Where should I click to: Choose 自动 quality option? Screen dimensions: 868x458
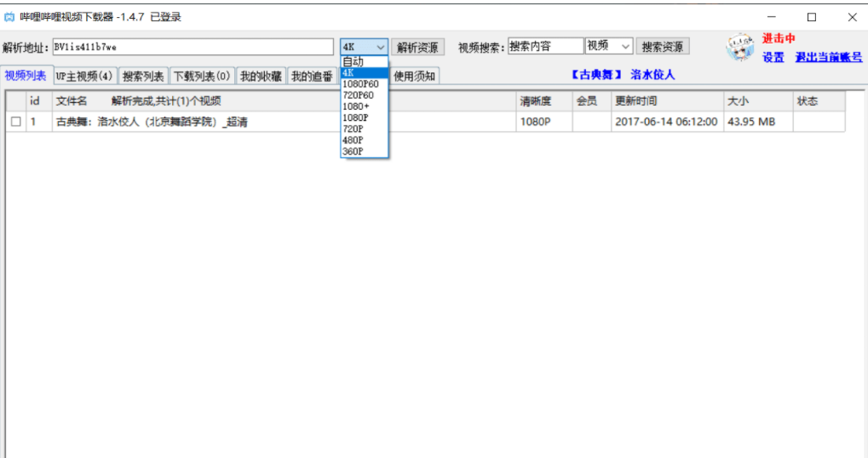click(x=353, y=62)
